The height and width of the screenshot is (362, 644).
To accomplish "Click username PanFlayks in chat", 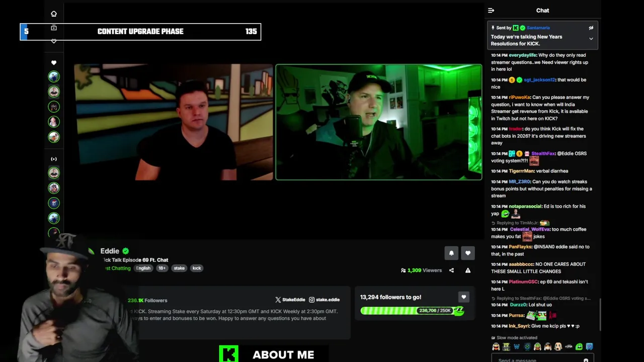I will pos(520,247).
